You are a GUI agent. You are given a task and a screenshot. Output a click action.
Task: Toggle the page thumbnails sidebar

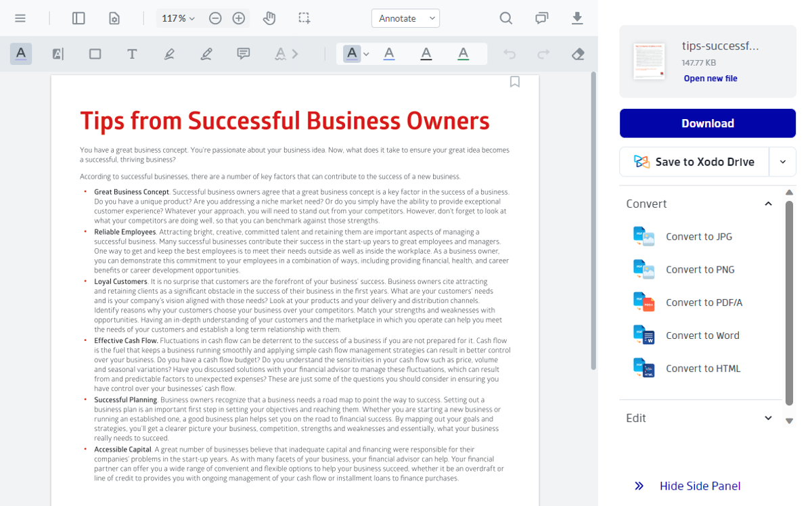tap(78, 18)
